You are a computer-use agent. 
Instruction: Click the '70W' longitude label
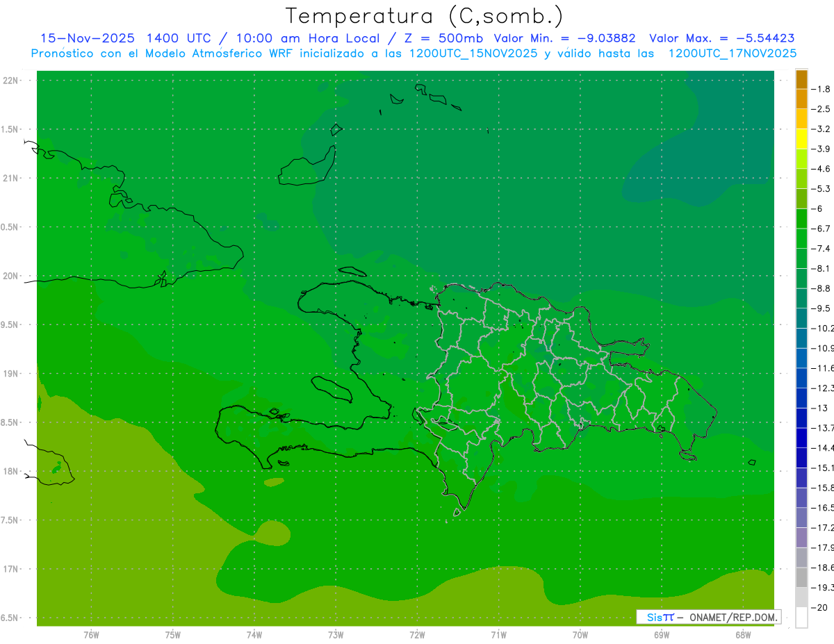(x=580, y=634)
